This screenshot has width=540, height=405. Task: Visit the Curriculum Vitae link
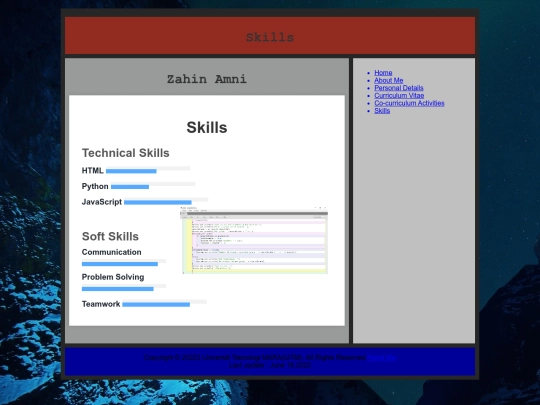399,95
